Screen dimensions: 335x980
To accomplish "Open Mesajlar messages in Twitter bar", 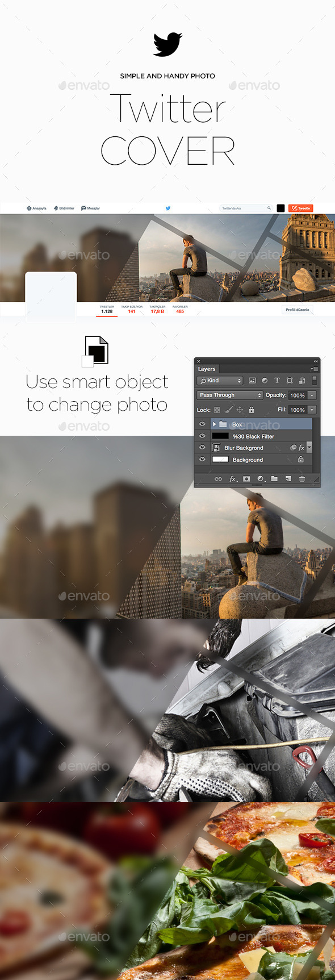I will coord(90,208).
